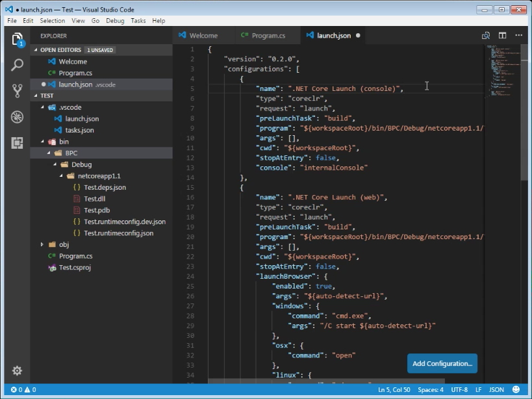Open the editor More Actions ellipsis
The width and height of the screenshot is (532, 399).
519,35
